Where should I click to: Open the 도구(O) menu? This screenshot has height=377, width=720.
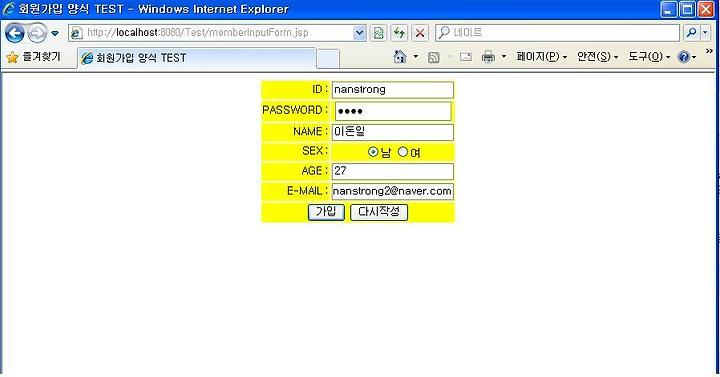[649, 56]
